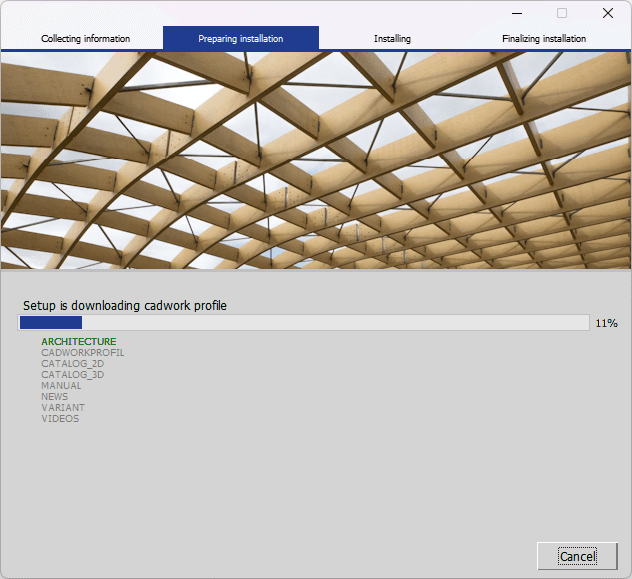Select the VIDEOS download item
This screenshot has width=632, height=579.
[x=59, y=419]
